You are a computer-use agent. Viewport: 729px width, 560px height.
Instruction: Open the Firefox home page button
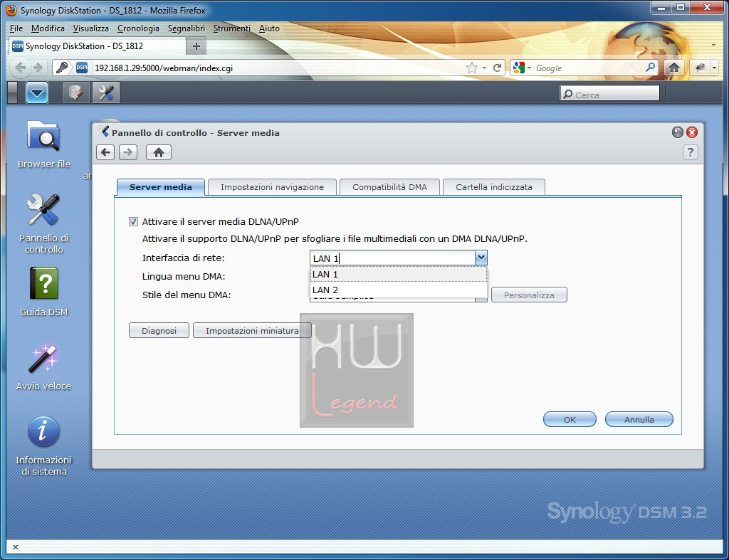click(673, 68)
